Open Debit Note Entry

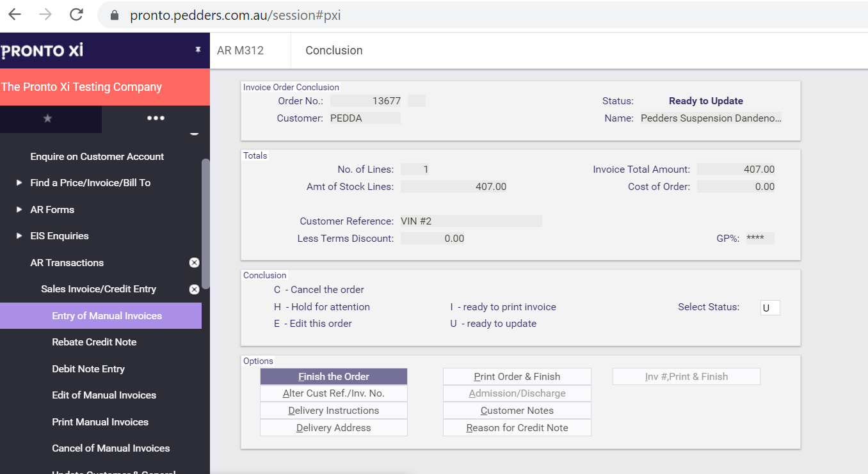(88, 369)
